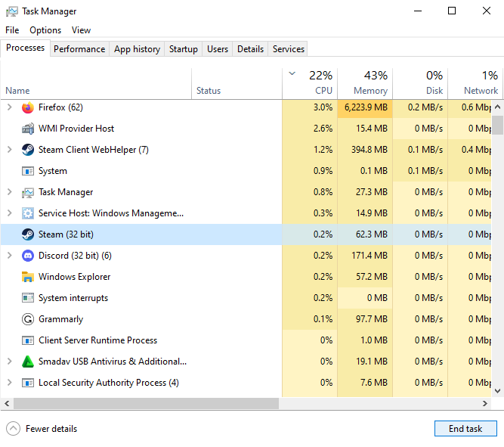Viewport: 504px width, 447px height.
Task: Click the vertical scrollbar thumb
Action: point(497,125)
